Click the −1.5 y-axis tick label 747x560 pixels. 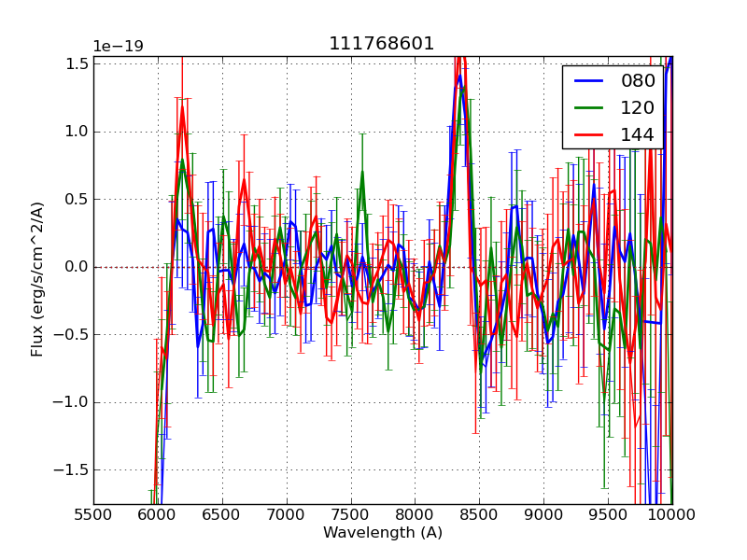(74, 470)
